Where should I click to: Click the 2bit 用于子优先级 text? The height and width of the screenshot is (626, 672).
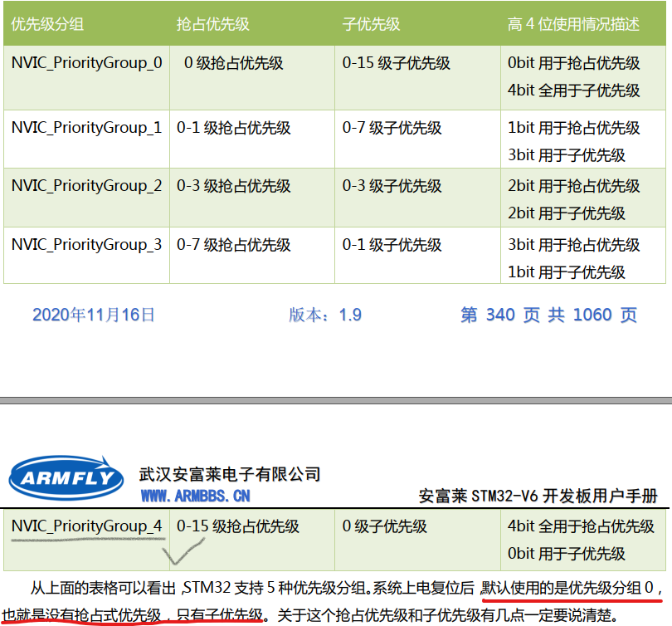click(x=566, y=213)
